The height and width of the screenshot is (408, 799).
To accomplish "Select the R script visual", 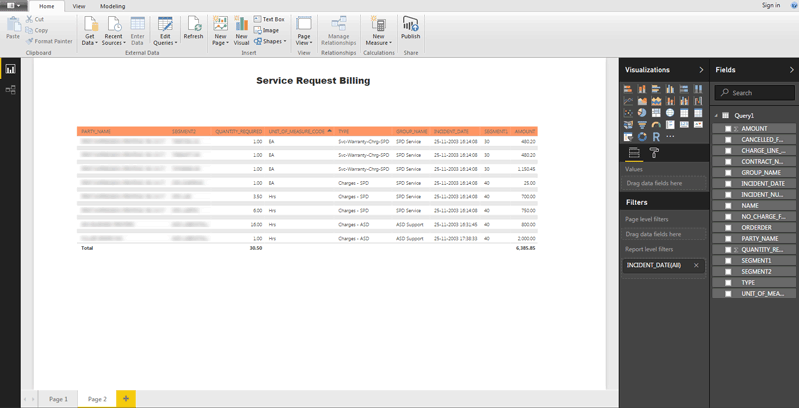I will click(x=656, y=137).
